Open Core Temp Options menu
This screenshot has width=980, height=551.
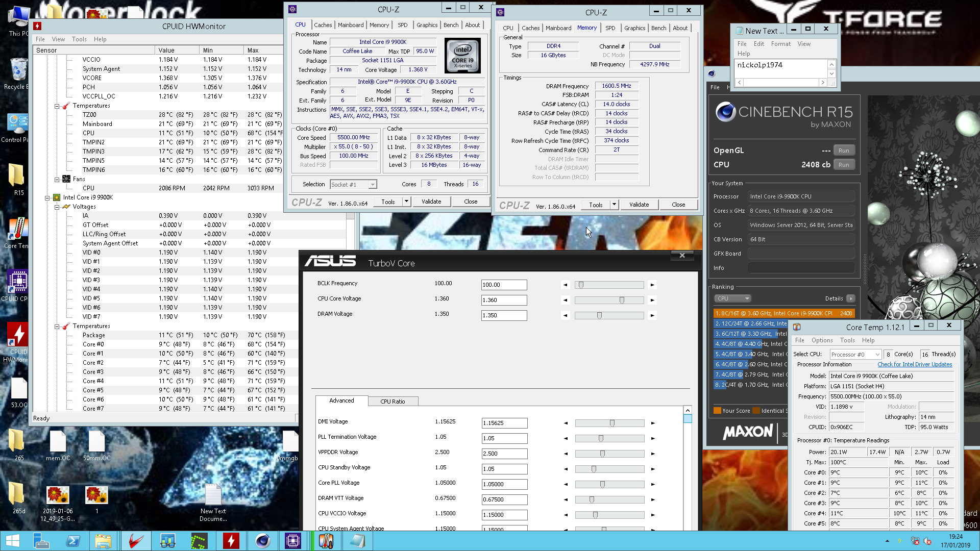[x=822, y=340]
